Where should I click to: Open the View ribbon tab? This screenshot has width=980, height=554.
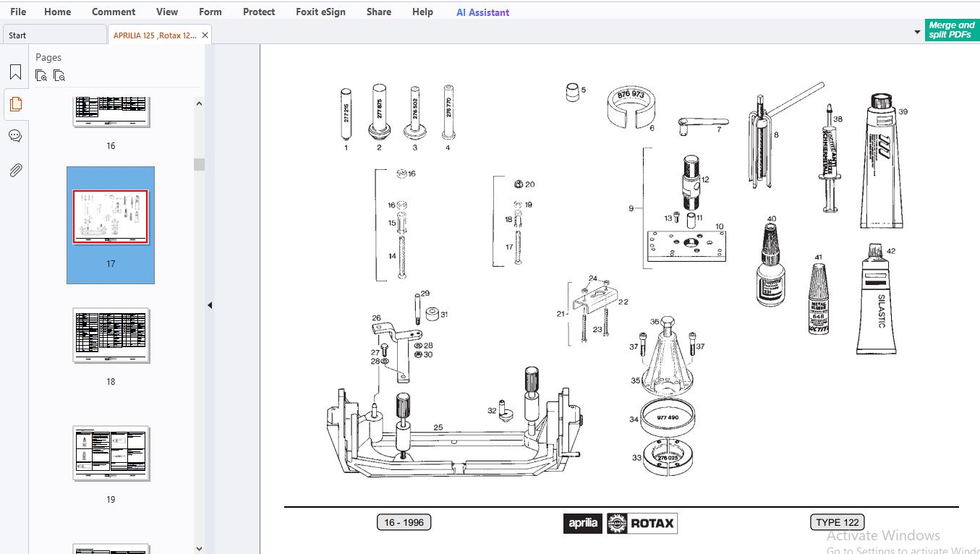coord(167,12)
